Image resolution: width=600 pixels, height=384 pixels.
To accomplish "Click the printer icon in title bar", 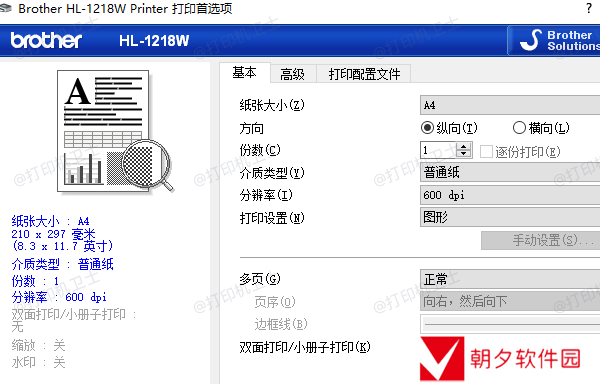I will tap(5, 8).
